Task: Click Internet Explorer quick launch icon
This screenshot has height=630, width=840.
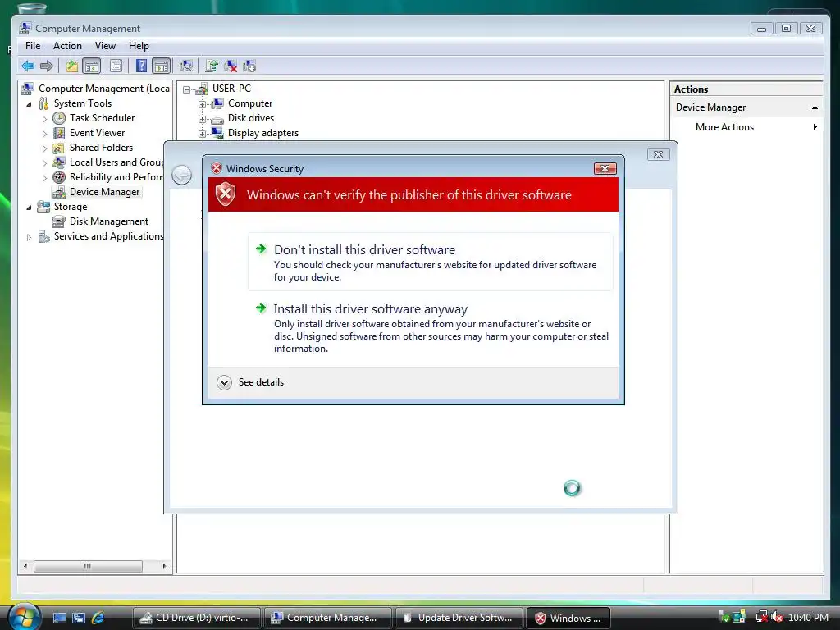Action: click(x=98, y=618)
